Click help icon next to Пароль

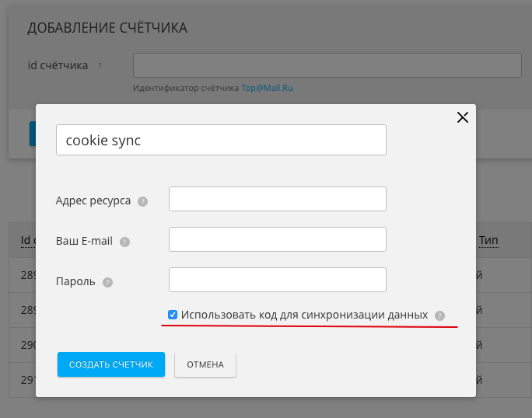pyautogui.click(x=107, y=282)
